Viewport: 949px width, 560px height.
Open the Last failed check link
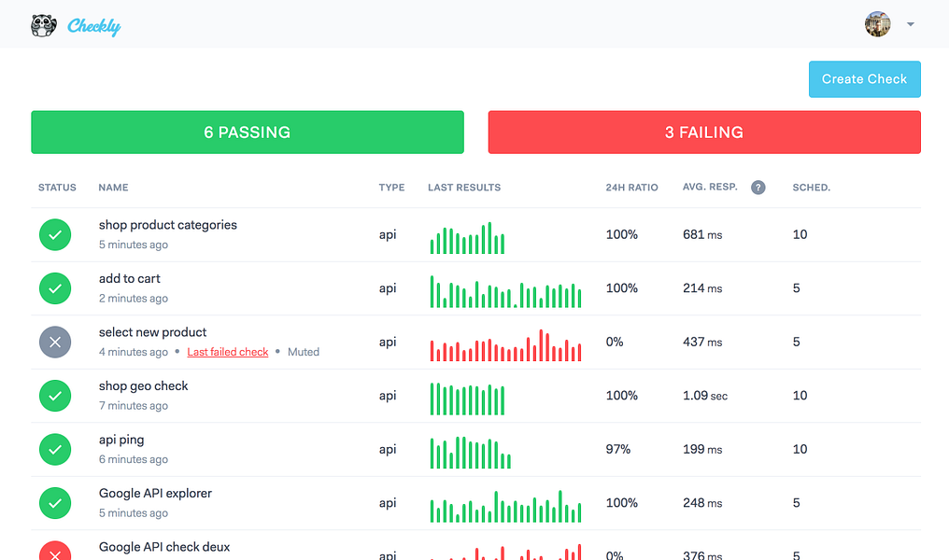coord(228,352)
